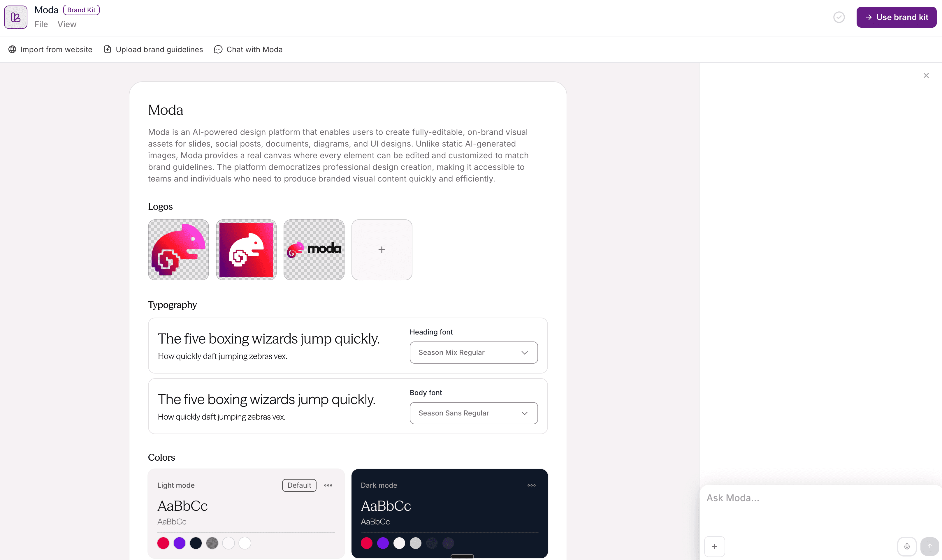
Task: Select off-white swatch in Light mode palette
Action: (228, 543)
